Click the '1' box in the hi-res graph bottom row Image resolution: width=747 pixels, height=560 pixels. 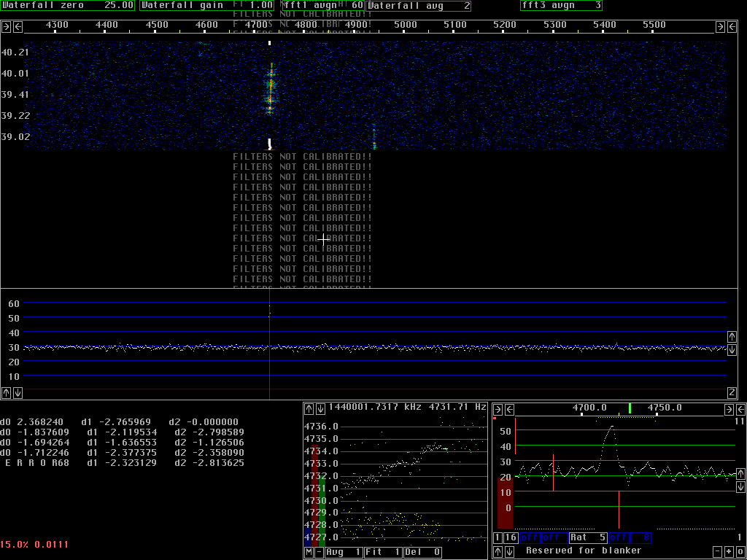point(498,537)
